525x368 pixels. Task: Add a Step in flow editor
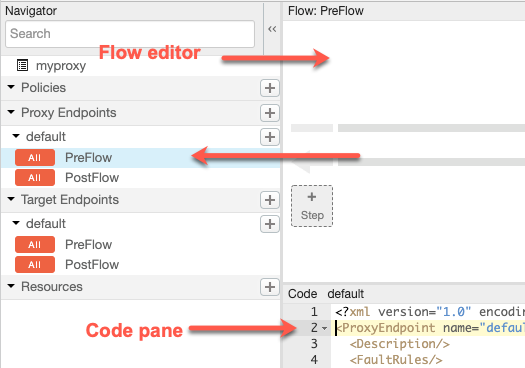(312, 206)
